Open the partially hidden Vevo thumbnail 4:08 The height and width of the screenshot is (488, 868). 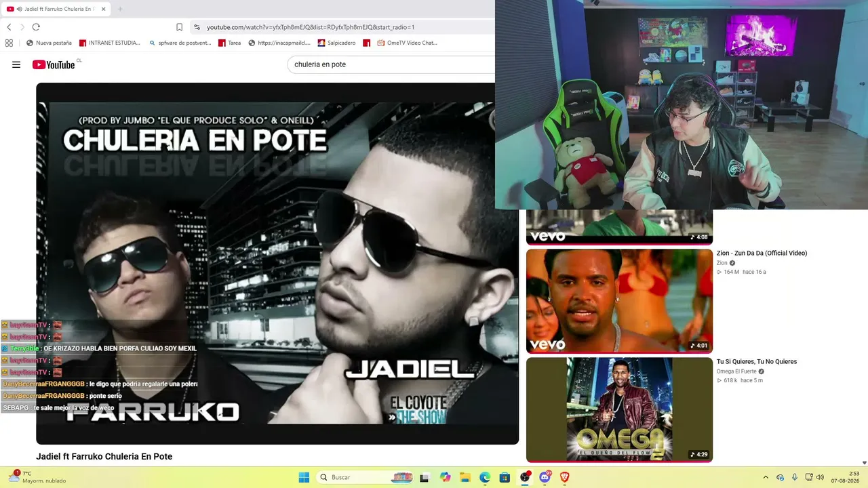click(619, 227)
